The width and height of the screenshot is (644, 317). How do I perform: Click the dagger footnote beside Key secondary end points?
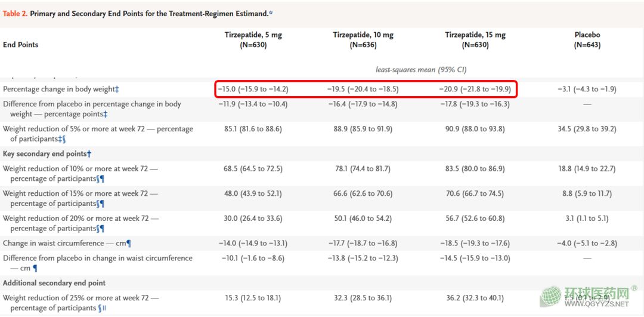point(89,154)
